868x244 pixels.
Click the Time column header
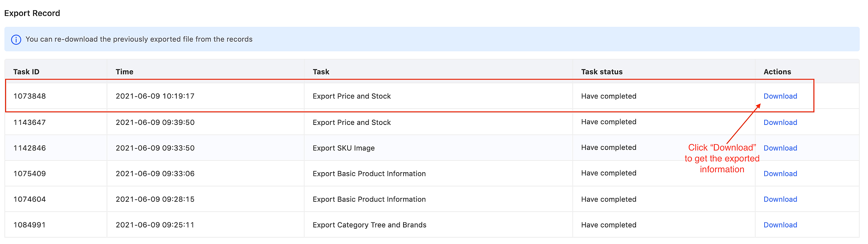pos(124,72)
